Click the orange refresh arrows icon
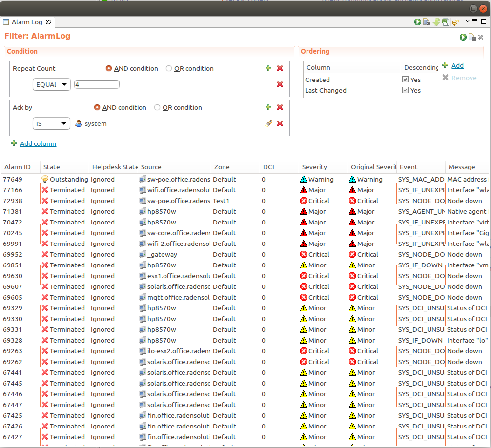 tap(456, 22)
